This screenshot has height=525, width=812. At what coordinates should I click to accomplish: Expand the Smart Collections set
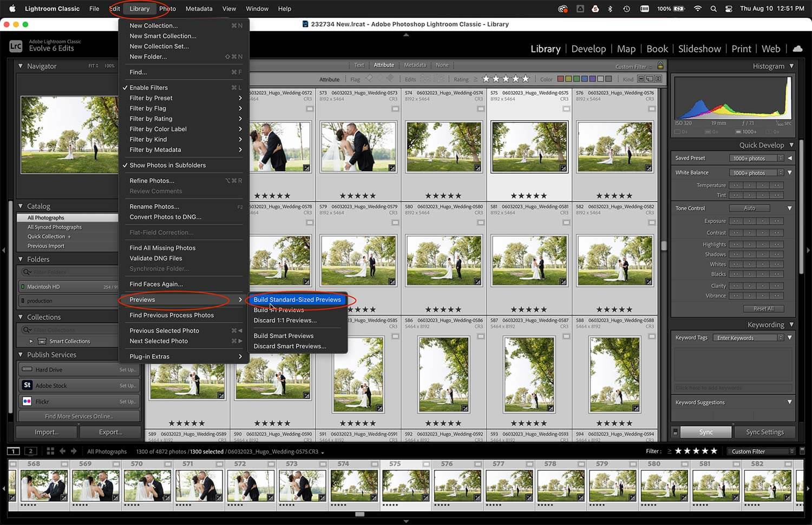pyautogui.click(x=31, y=342)
